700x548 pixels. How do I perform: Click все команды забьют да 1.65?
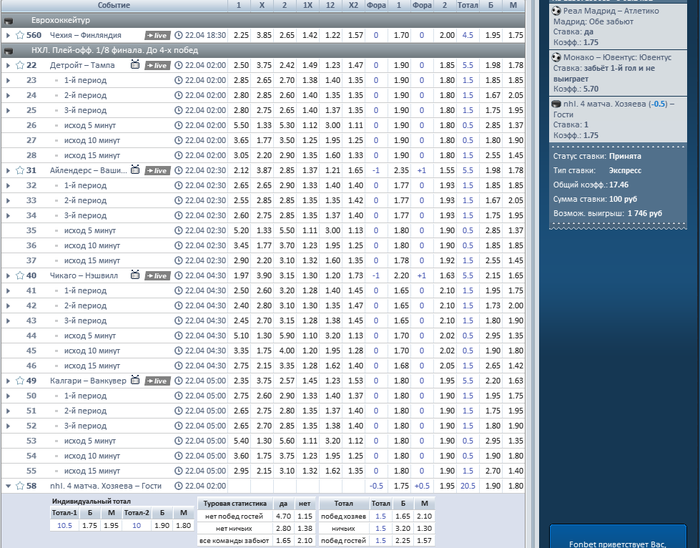[x=283, y=540]
